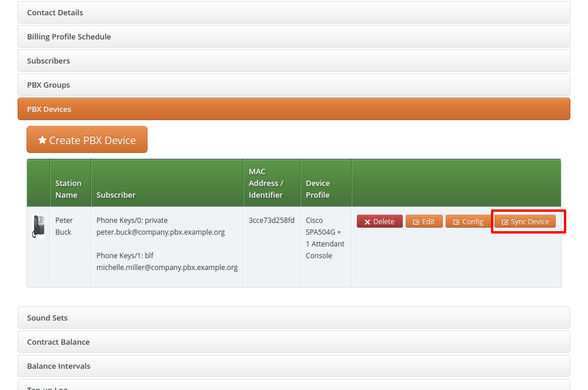The width and height of the screenshot is (588, 390).
Task: Expand the Balance Intervals section
Action: click(59, 366)
